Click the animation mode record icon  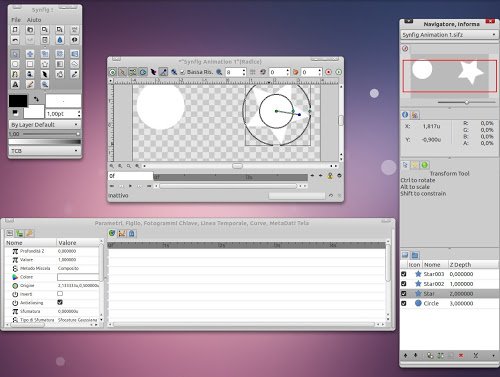(x=328, y=72)
